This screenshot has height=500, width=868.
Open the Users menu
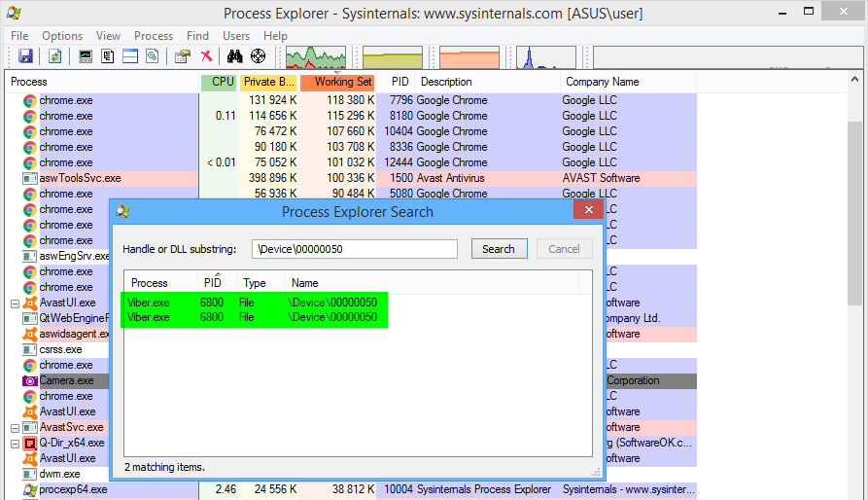(x=236, y=36)
